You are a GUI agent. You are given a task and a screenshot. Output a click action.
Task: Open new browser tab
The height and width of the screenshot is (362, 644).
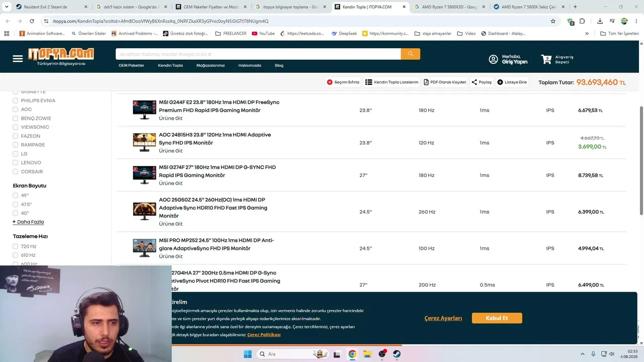click(575, 7)
